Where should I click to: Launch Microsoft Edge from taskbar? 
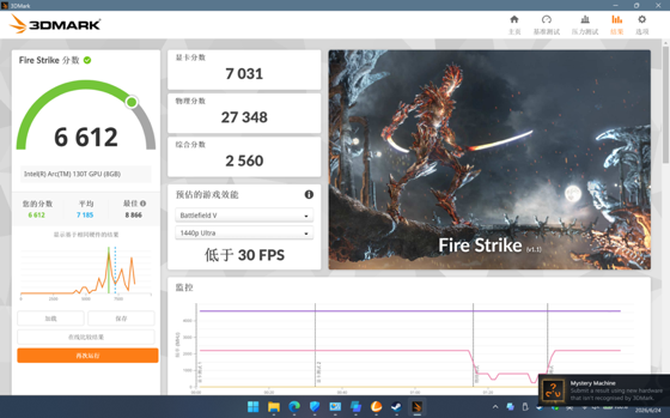[294, 406]
